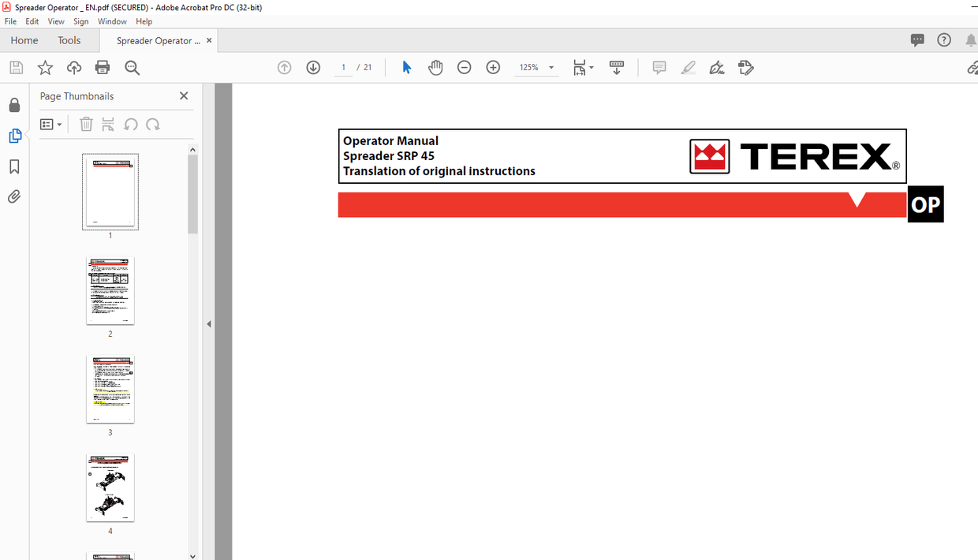Close the Page Thumbnails panel
The width and height of the screenshot is (978, 560).
(184, 96)
